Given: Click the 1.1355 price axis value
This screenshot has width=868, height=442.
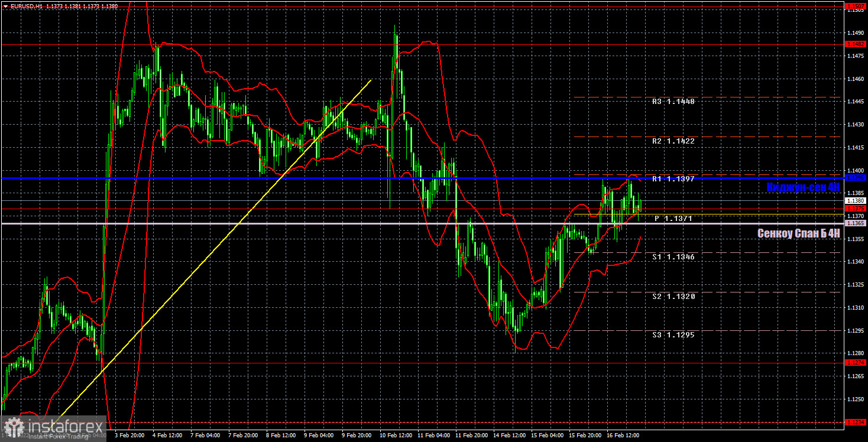Looking at the screenshot, I should pyautogui.click(x=855, y=239).
